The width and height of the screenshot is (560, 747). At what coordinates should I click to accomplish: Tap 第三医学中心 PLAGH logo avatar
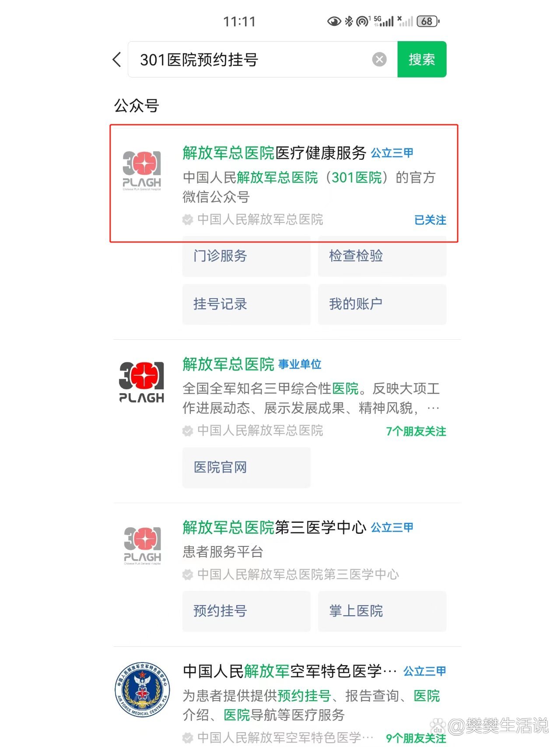[x=142, y=546]
